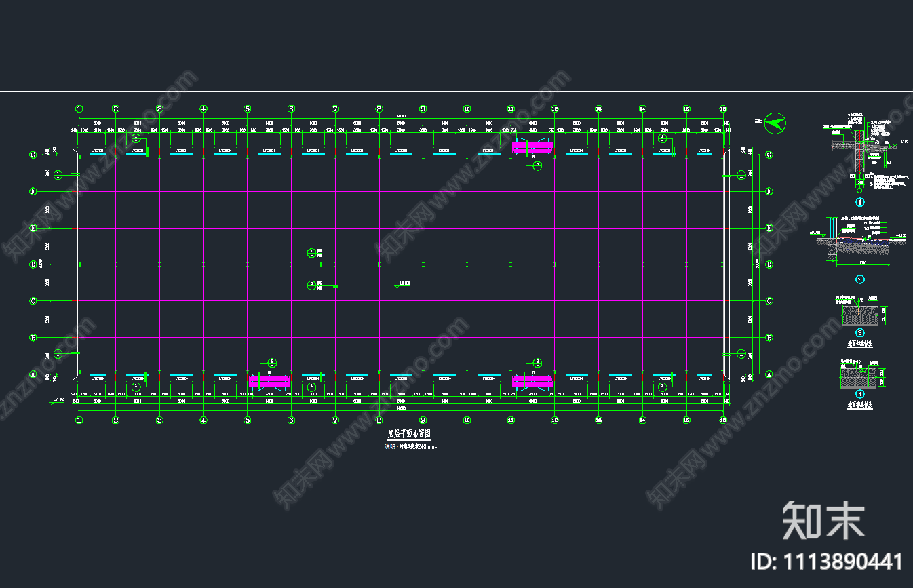This screenshot has height=588, width=913.
Task: Select grid bubble 10 in the top axis row
Action: 467,109
